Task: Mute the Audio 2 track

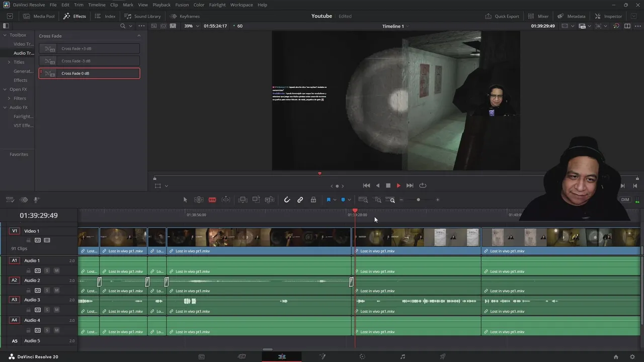Action: click(56, 290)
